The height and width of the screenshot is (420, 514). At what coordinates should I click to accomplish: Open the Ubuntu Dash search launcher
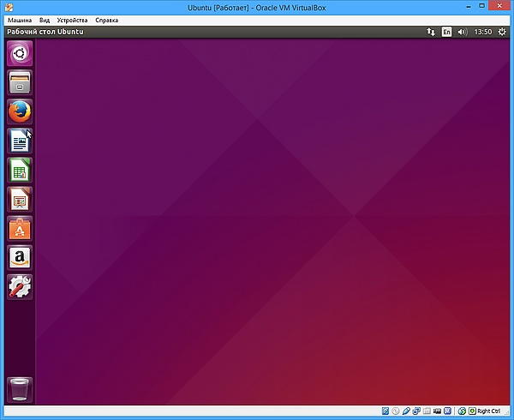click(x=19, y=55)
